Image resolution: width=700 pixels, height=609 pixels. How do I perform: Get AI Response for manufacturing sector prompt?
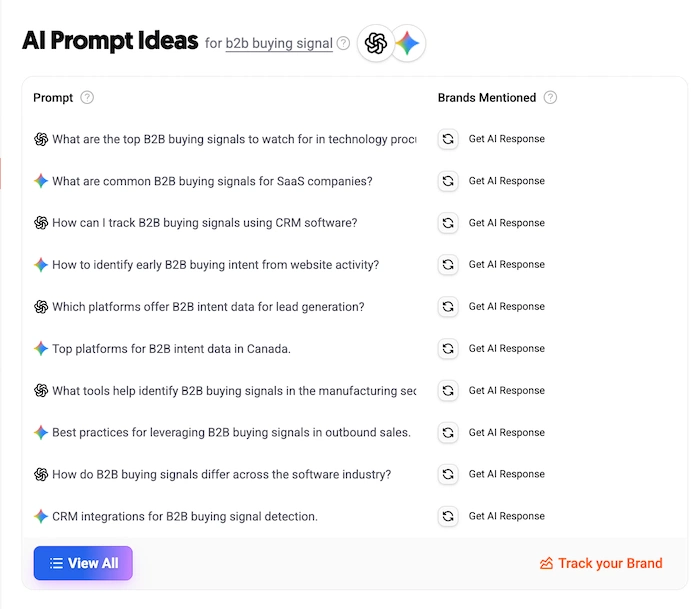click(506, 391)
